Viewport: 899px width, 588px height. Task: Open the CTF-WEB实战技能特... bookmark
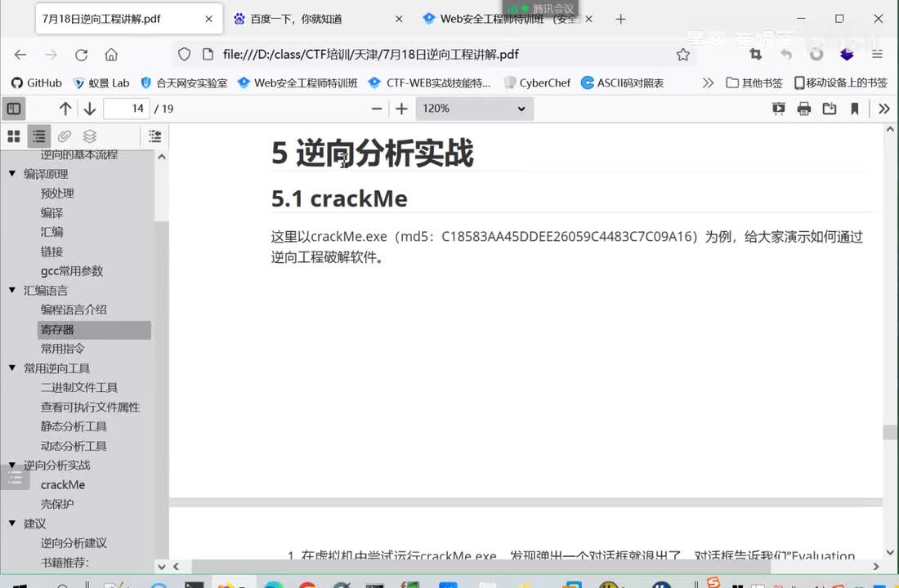pyautogui.click(x=429, y=82)
